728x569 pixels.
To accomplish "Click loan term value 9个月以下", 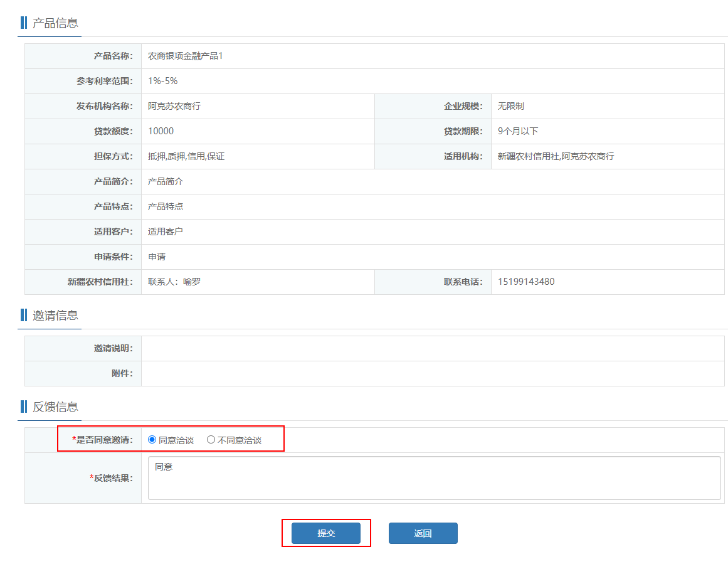I will click(x=517, y=131).
